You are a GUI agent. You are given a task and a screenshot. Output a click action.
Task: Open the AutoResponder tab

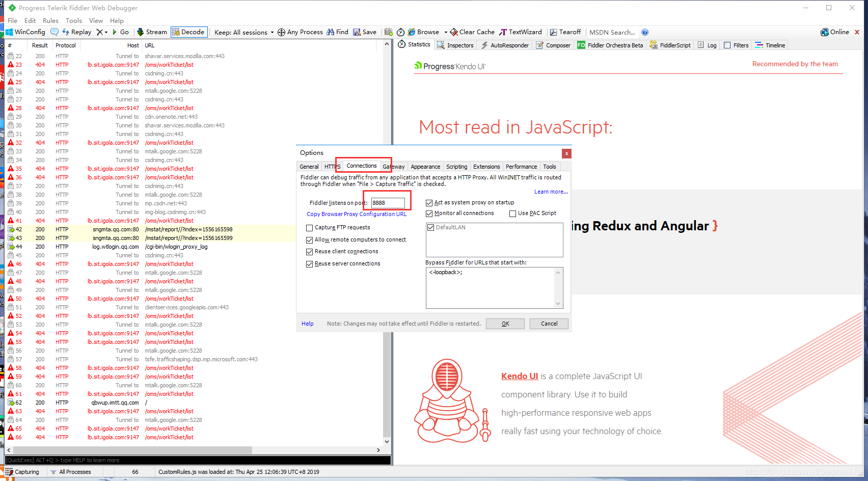(x=505, y=45)
